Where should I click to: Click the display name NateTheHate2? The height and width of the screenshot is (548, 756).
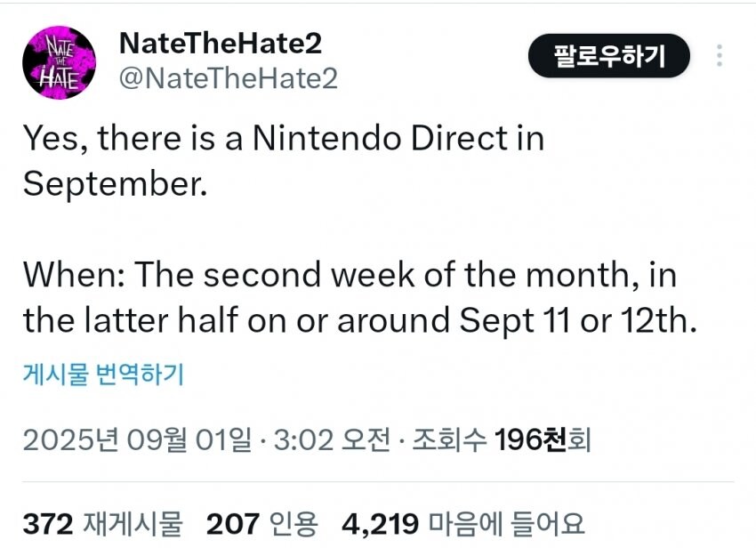click(221, 42)
